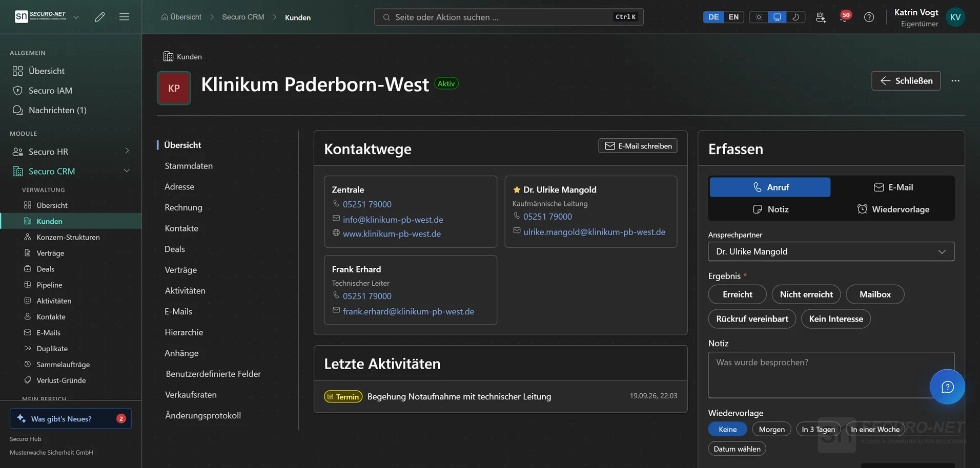
Task: Click the user search icon in top bar
Action: point(821,17)
